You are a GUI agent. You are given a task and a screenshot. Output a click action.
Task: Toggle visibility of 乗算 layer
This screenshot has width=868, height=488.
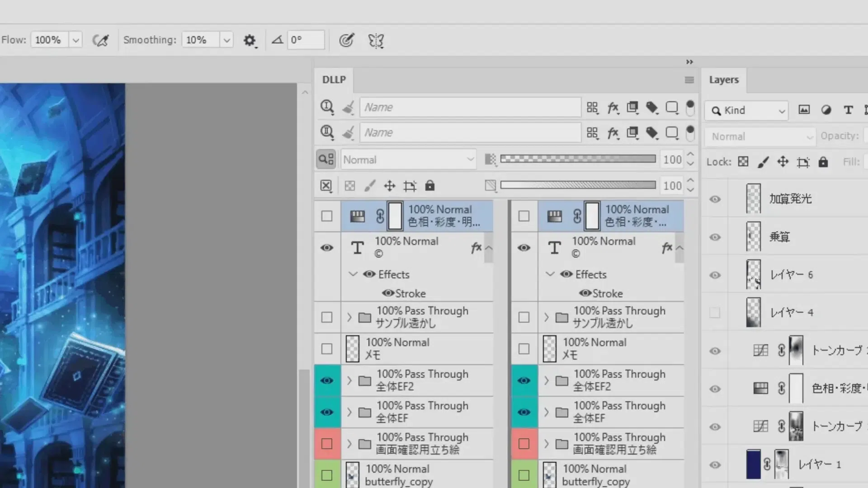pos(715,237)
